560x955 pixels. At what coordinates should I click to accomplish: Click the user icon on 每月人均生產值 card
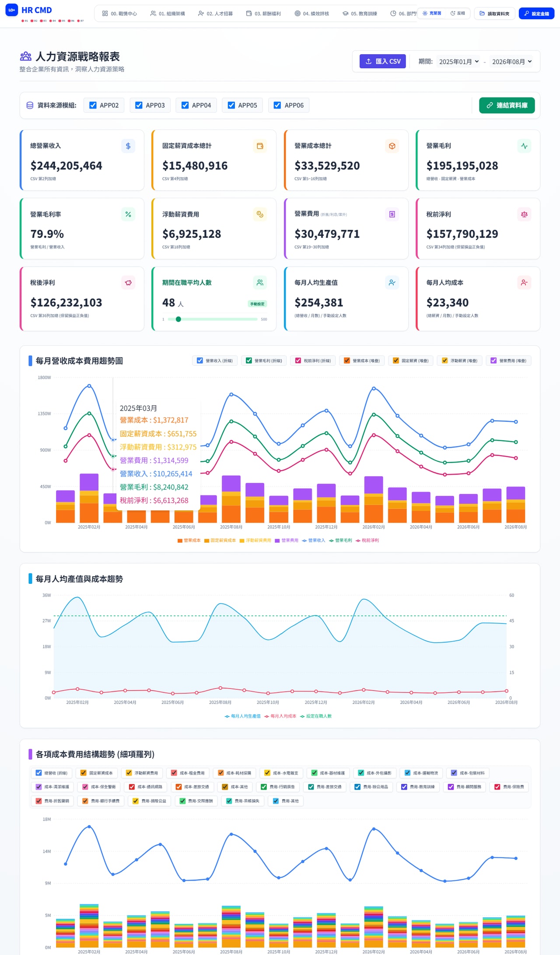[392, 283]
